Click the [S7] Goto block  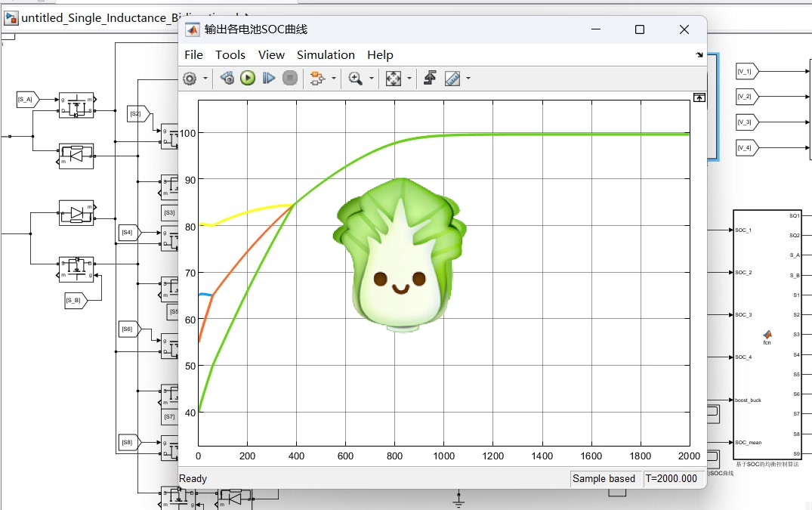coord(170,416)
